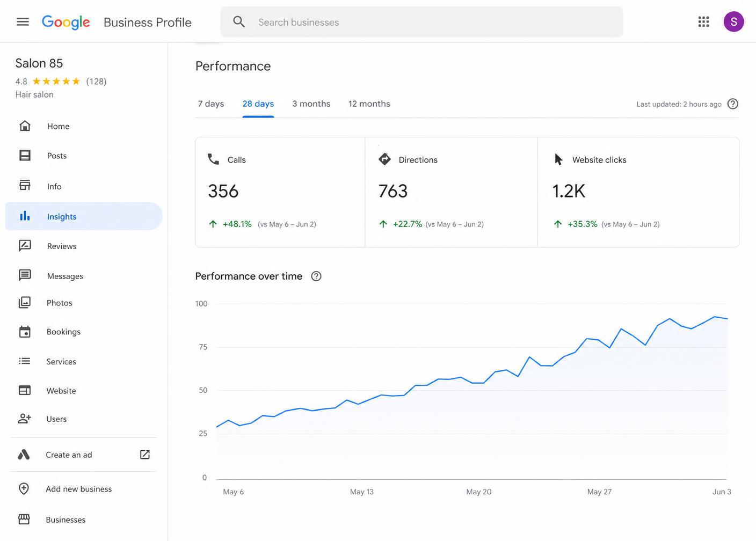Switch to the 3 months tab
This screenshot has width=756, height=541.
click(311, 104)
